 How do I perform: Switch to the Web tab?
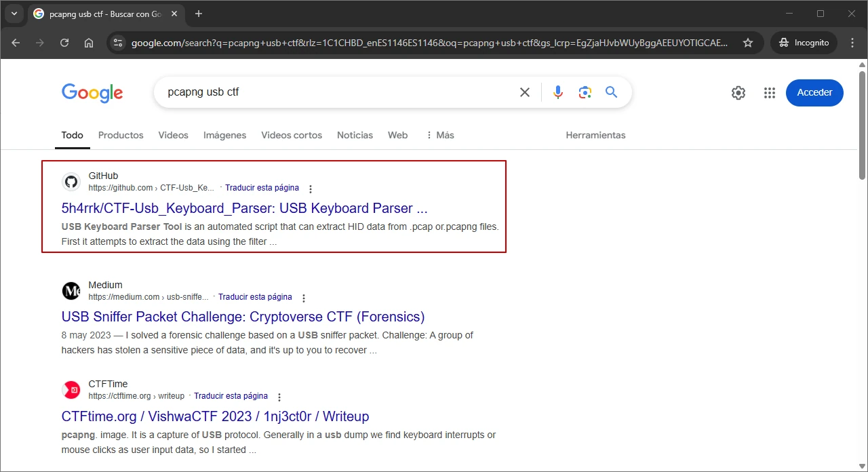pyautogui.click(x=398, y=135)
